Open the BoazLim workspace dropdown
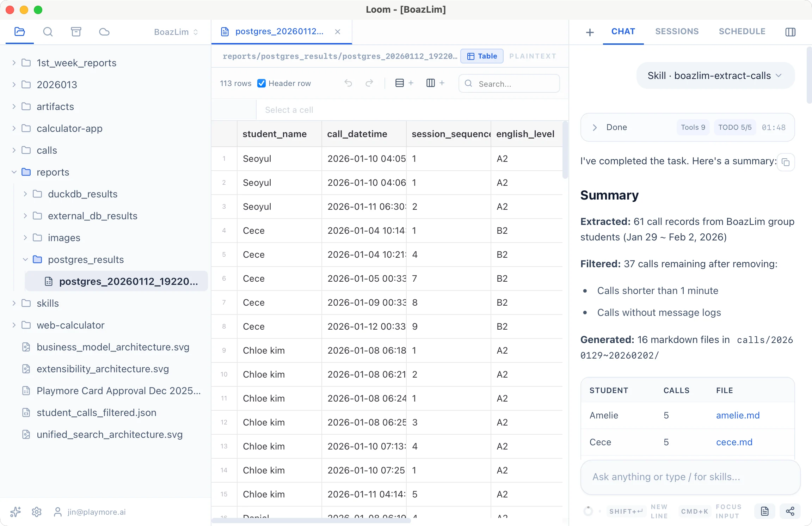Screen dimensions: 812x526 pyautogui.click(x=176, y=32)
